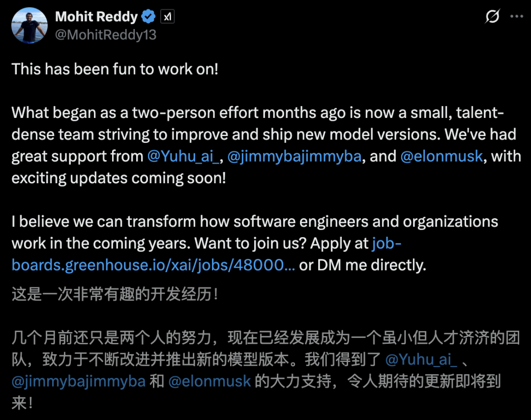531x420 pixels.
Task: Click the 'or DM me directly' text
Action: (x=362, y=265)
